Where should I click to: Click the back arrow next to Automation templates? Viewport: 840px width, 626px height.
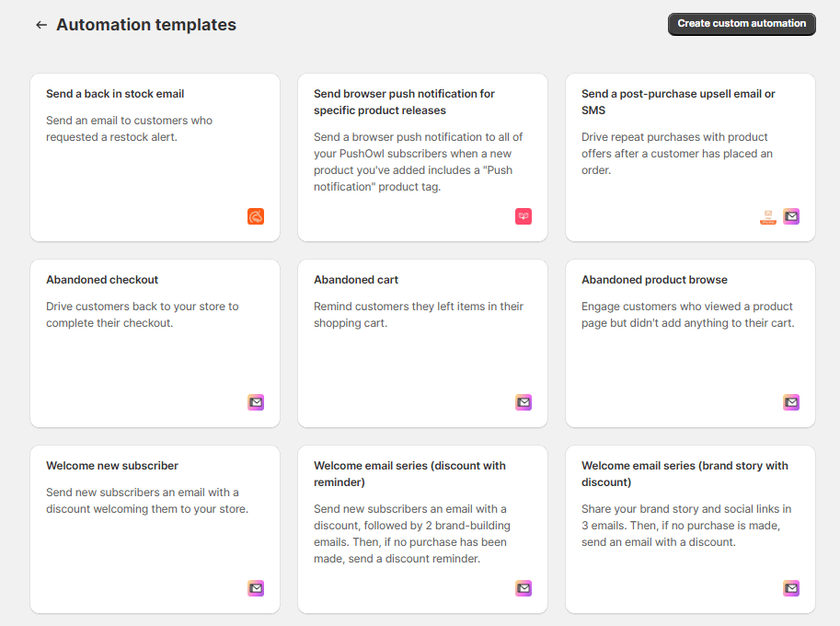pos(41,24)
